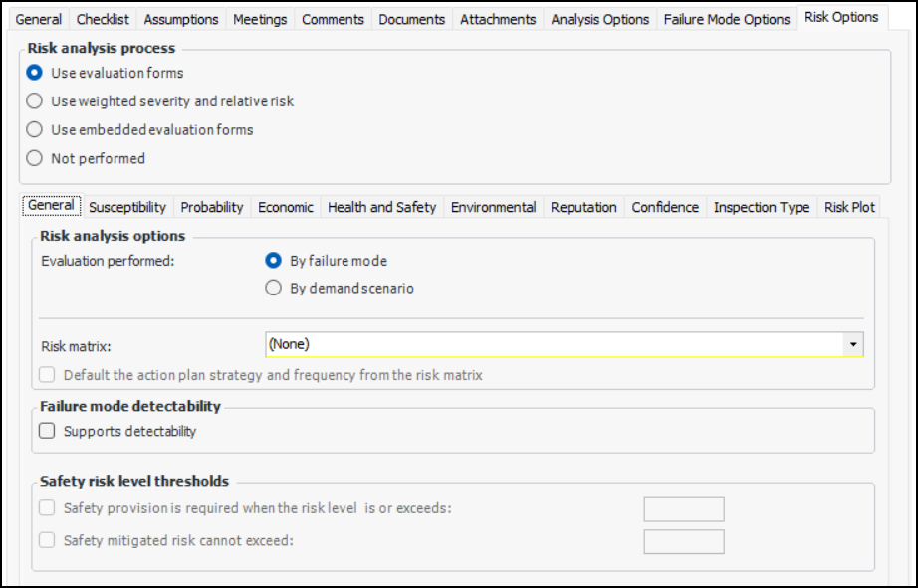Viewport: 918px width, 588px height.
Task: Switch to the Checklist tab
Action: coord(103,19)
